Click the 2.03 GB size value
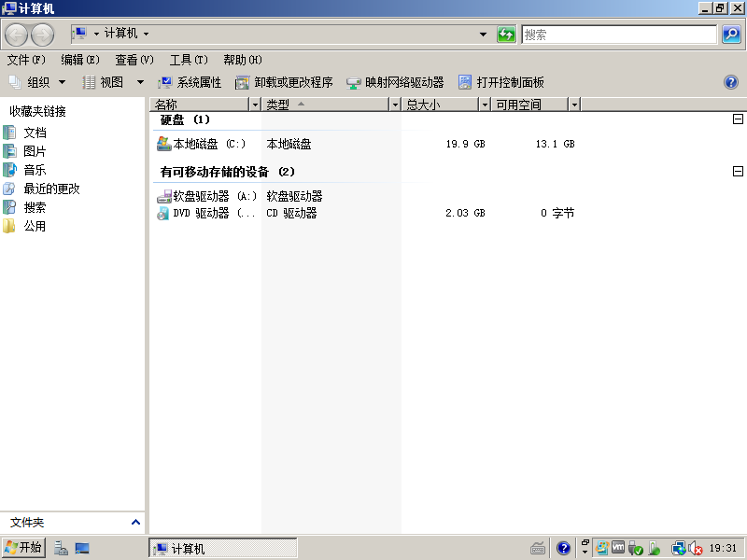 [x=465, y=213]
